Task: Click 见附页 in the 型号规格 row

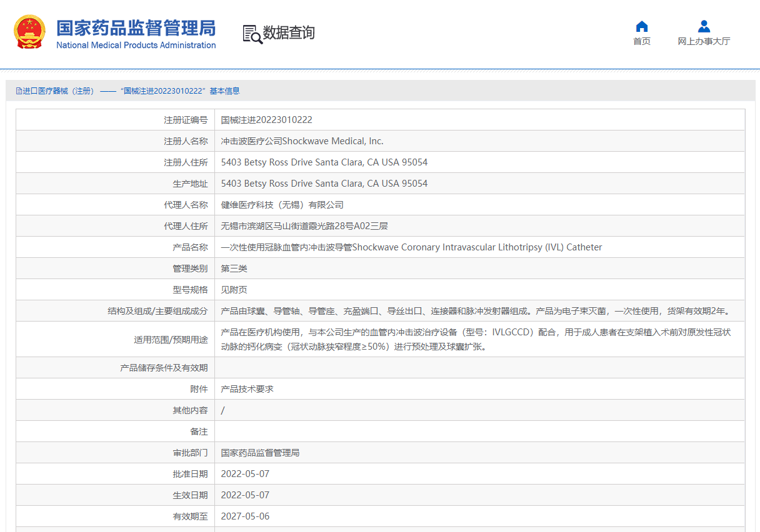Action: (x=234, y=290)
